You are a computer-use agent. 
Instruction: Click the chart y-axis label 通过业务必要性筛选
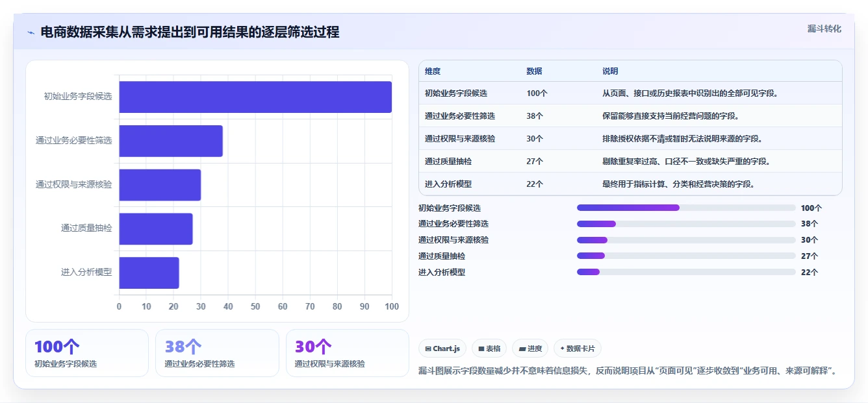[x=74, y=141]
